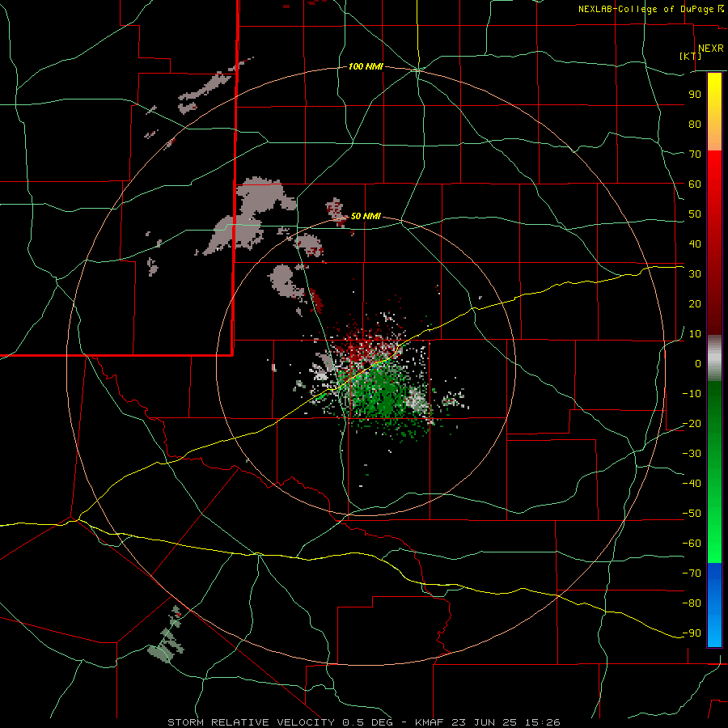Image resolution: width=728 pixels, height=728 pixels.
Task: Click the -90 value on velocity scale
Action: point(692,633)
